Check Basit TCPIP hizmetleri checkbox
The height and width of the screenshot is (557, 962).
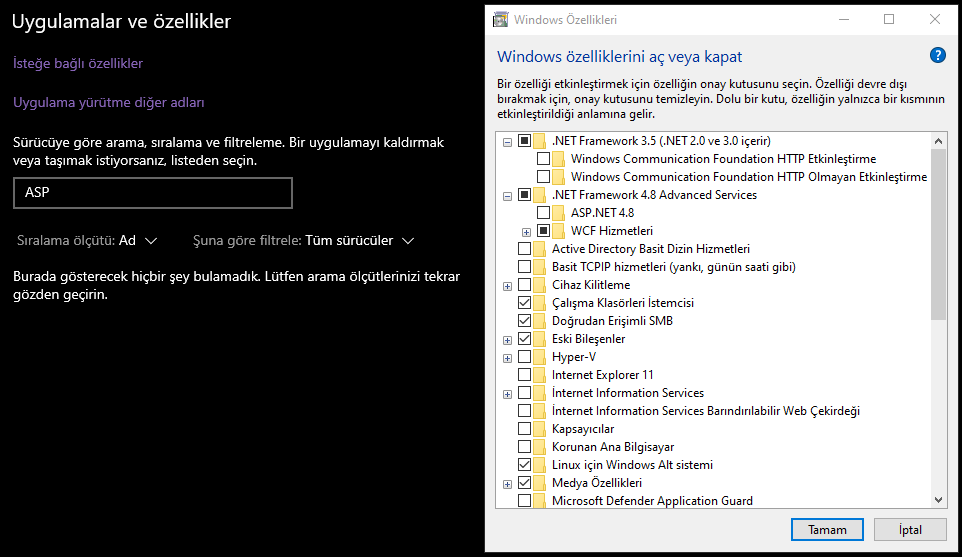coord(524,267)
